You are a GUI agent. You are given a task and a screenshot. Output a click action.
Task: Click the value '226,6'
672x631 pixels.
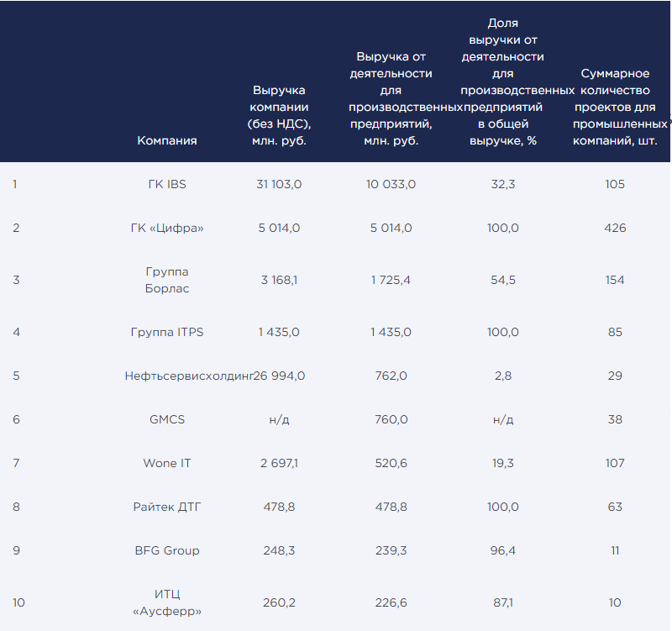391,603
